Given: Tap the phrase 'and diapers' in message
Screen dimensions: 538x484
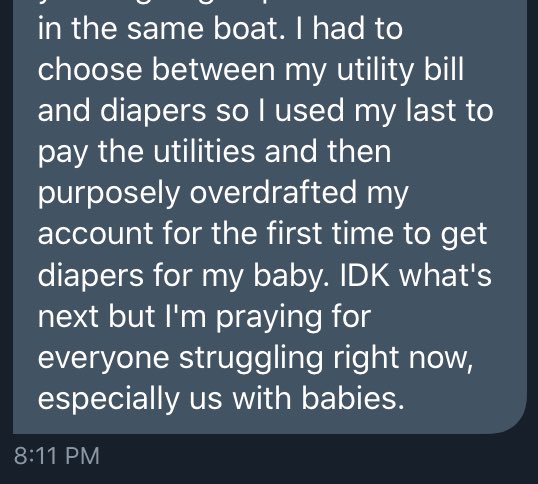Looking at the screenshot, I should click(122, 112).
